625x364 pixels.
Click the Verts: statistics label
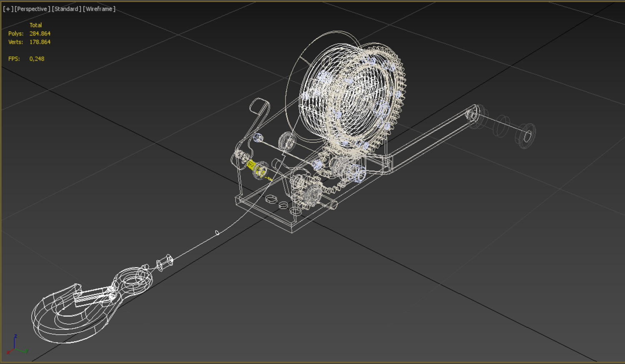pos(16,42)
